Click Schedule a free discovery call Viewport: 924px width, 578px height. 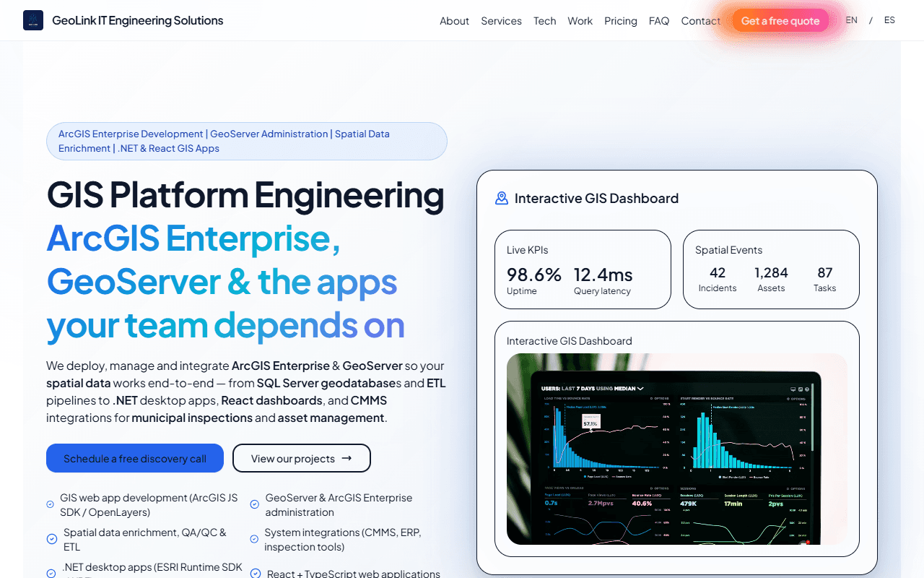(135, 458)
